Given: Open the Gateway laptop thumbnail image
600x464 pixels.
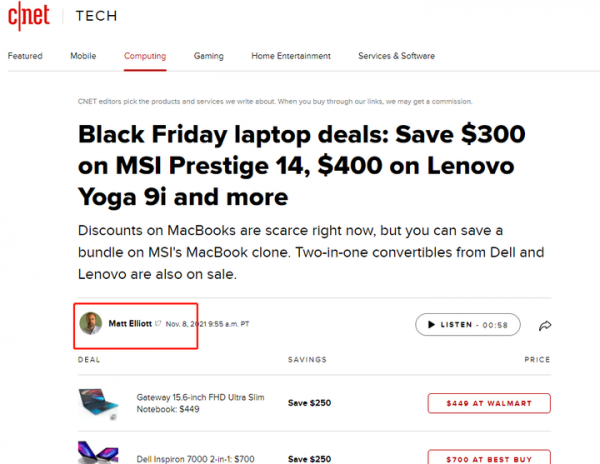Looking at the screenshot, I should pos(100,402).
